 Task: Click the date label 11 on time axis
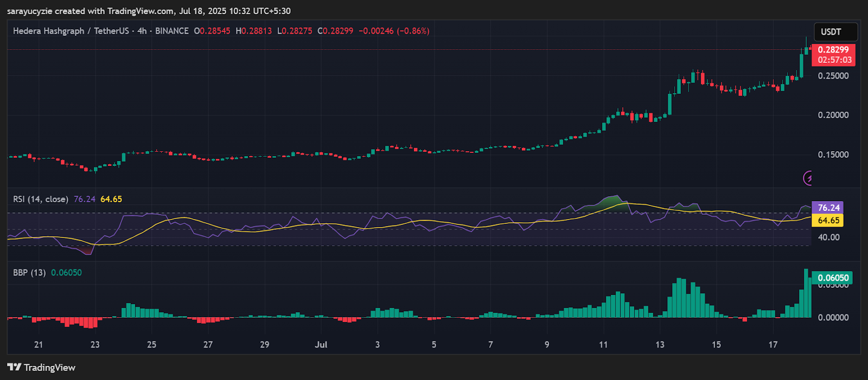point(603,345)
